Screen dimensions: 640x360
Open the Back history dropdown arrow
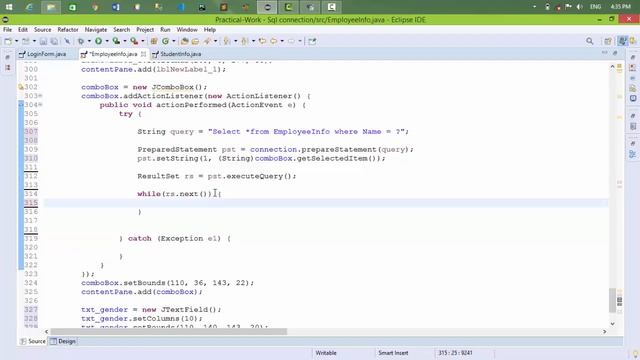point(282,41)
